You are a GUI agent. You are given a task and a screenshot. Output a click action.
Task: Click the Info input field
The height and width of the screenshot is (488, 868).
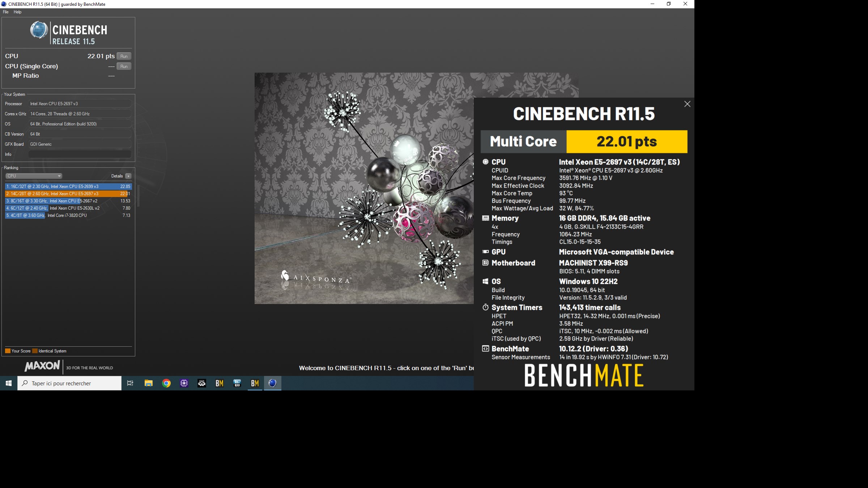click(80, 154)
